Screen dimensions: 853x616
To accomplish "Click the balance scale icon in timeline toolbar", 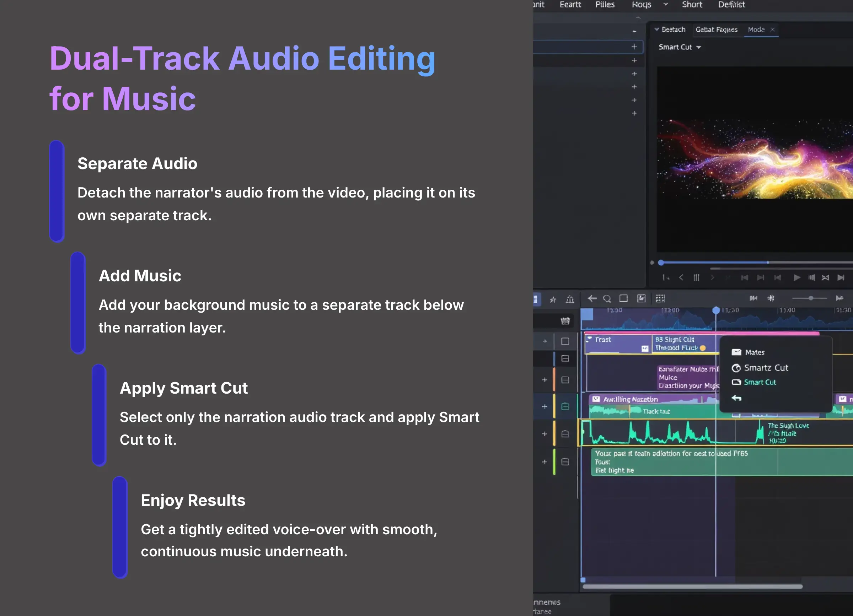I will point(570,299).
